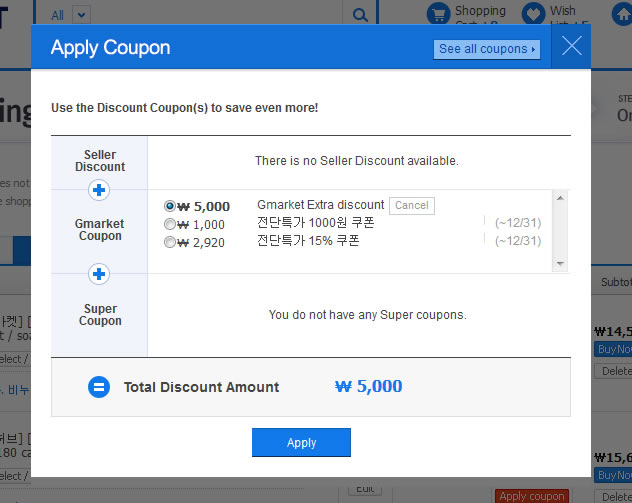
Task: Click the 전단특가 15% 쿠폰 label
Action: point(308,241)
